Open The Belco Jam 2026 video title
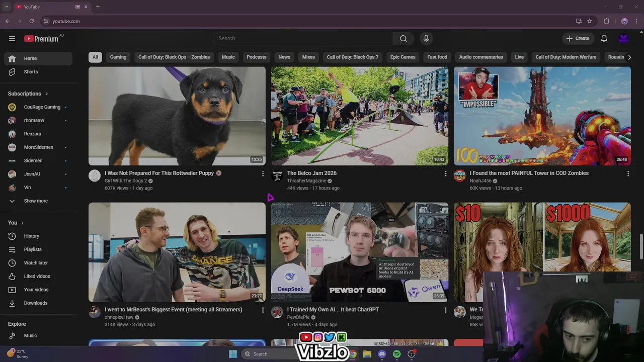 (312, 173)
